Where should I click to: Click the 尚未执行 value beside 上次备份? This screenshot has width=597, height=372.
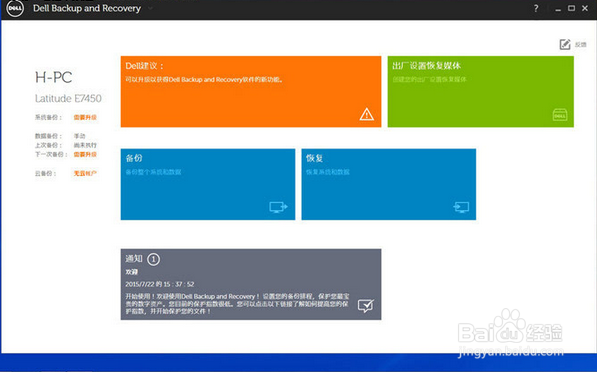(x=85, y=145)
